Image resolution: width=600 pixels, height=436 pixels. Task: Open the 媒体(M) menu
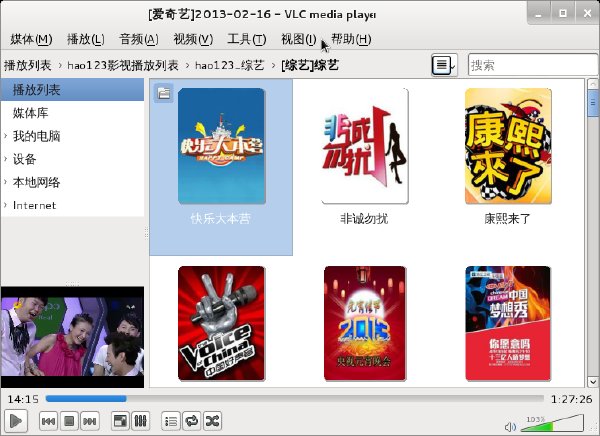(31, 39)
